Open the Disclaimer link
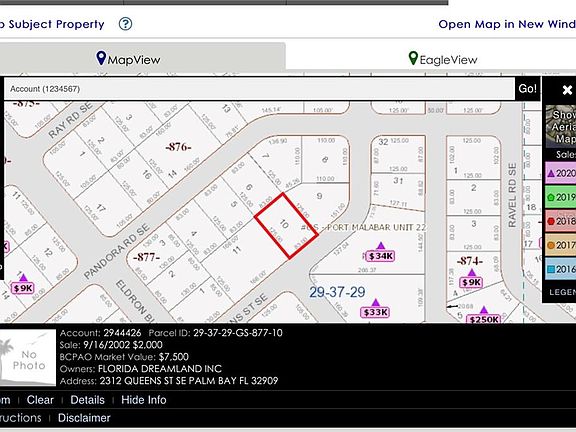This screenshot has height=432, width=576. click(84, 418)
